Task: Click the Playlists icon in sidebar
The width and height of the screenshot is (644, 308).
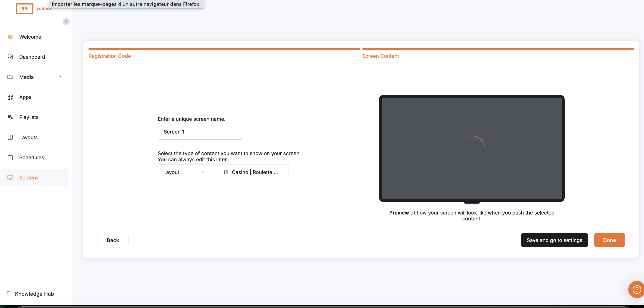Action: [10, 117]
